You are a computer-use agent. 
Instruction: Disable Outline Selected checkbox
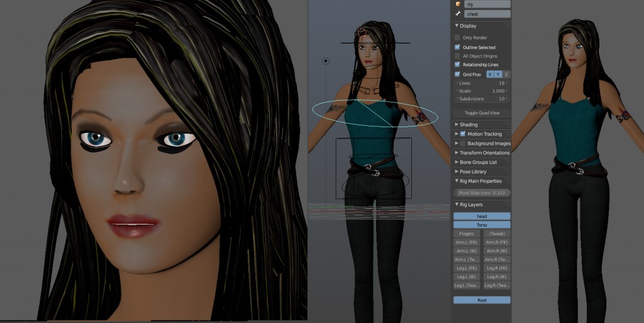pyautogui.click(x=457, y=47)
